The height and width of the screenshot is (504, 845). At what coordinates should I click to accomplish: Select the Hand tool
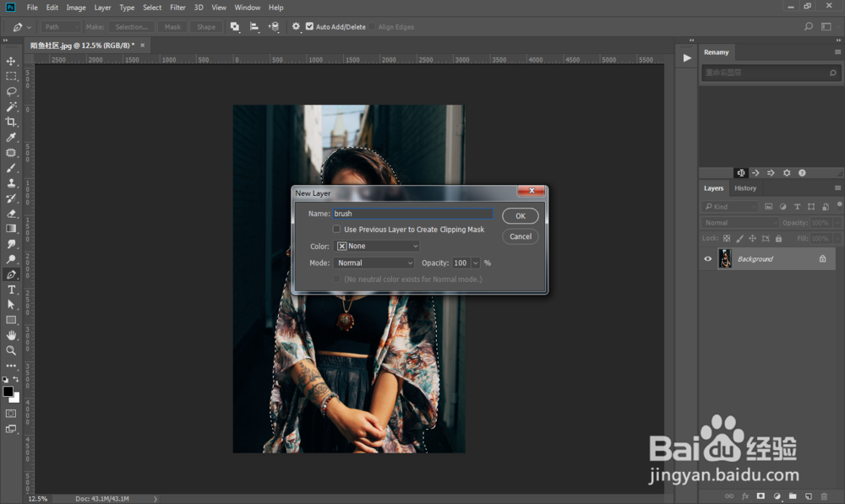pyautogui.click(x=11, y=335)
